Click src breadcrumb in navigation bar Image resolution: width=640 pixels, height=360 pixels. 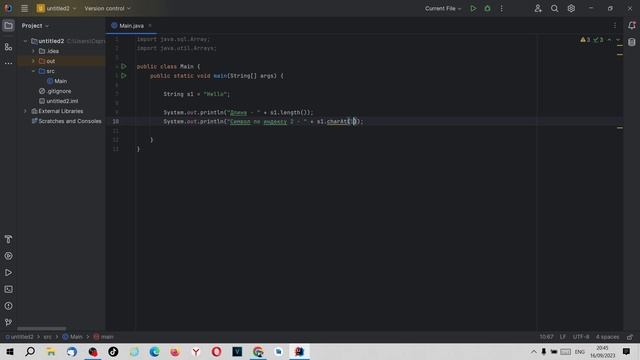tap(48, 337)
